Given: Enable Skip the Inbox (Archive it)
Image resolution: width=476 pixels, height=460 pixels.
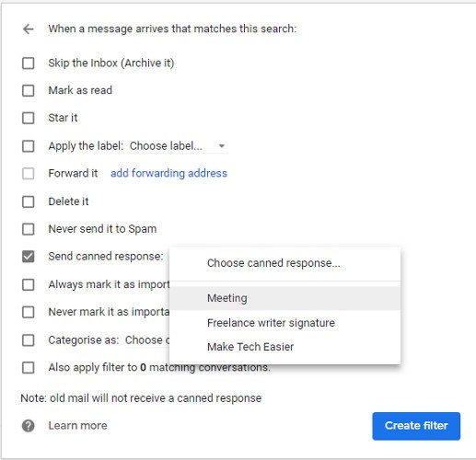Looking at the screenshot, I should pyautogui.click(x=29, y=63).
